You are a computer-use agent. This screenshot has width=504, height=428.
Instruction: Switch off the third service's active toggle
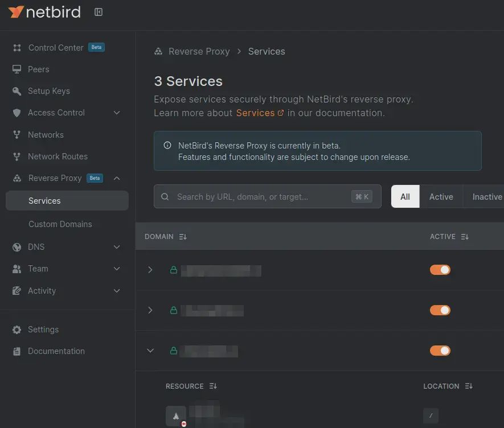click(x=440, y=351)
